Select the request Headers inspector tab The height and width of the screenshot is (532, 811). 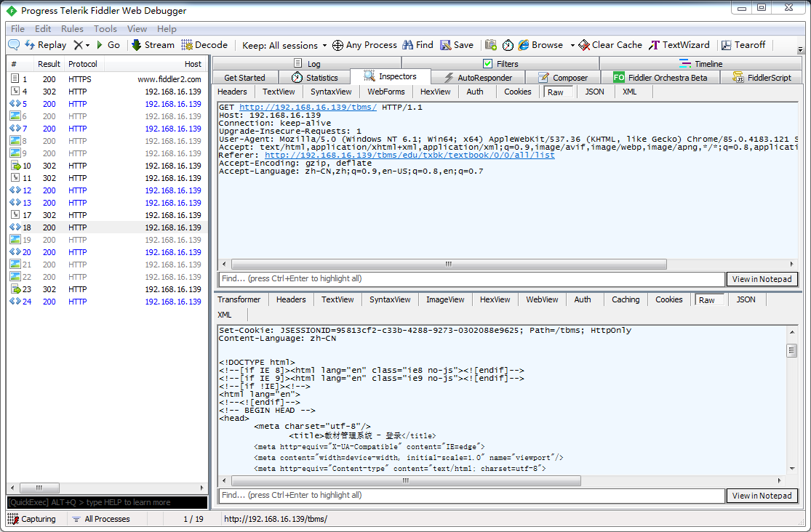coord(232,92)
